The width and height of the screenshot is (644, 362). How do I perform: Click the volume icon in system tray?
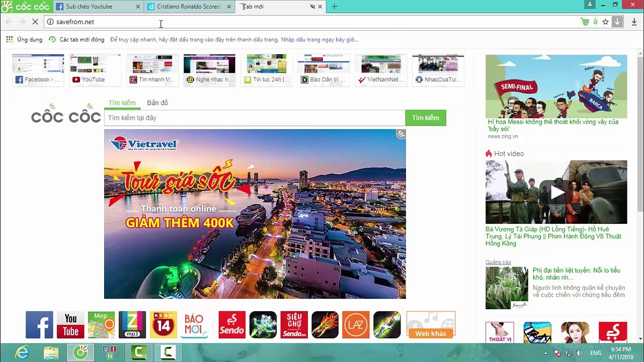[580, 353]
